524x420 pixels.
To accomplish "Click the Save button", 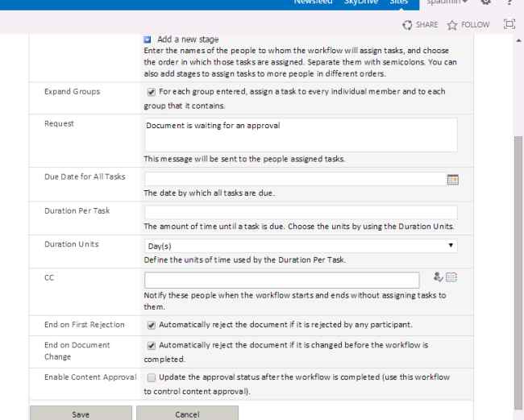I will (81, 414).
